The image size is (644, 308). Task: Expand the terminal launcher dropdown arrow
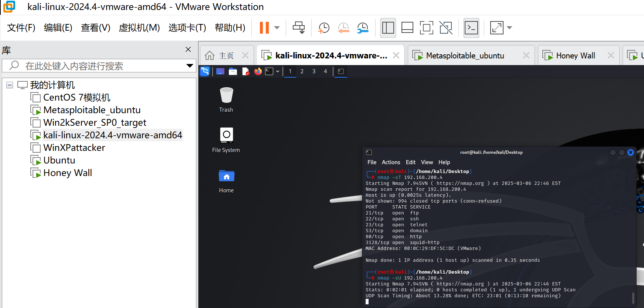[278, 71]
